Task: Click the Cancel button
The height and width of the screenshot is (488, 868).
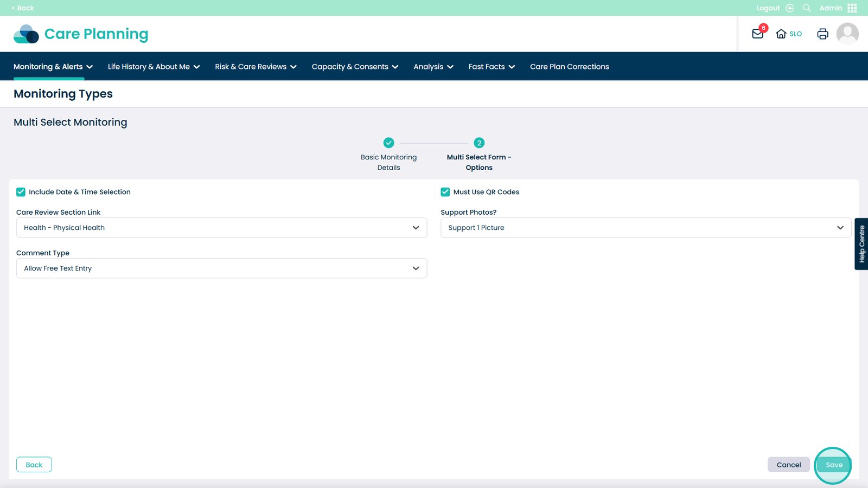Action: click(x=788, y=465)
